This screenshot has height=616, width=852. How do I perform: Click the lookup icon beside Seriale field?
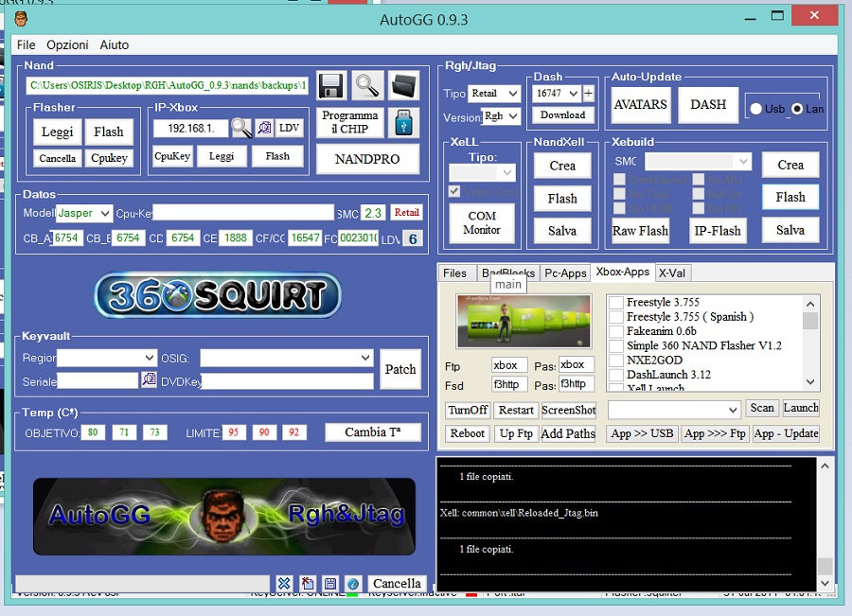[x=149, y=379]
